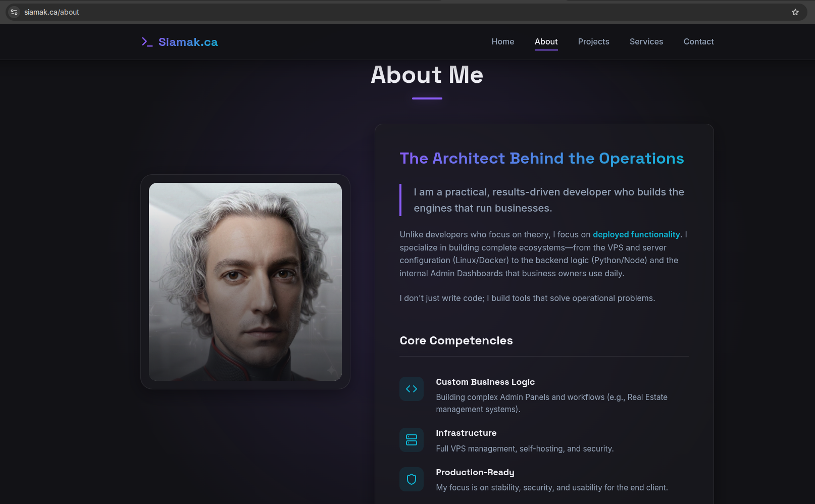Click the site info icon in address bar

14,12
